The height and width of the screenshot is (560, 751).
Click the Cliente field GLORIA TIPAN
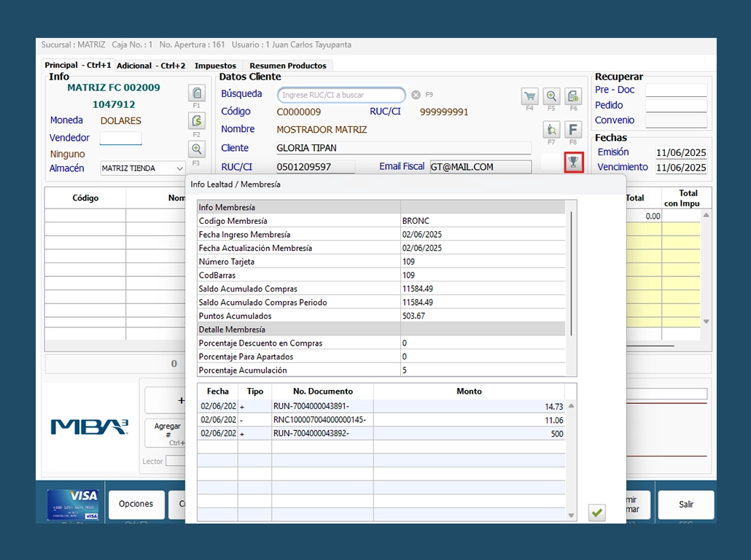coord(403,148)
